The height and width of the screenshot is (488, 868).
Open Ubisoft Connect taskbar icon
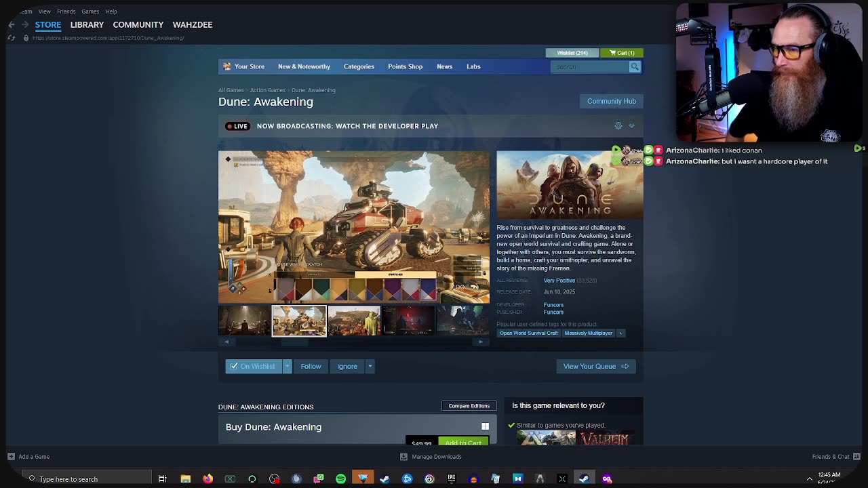coord(429,479)
